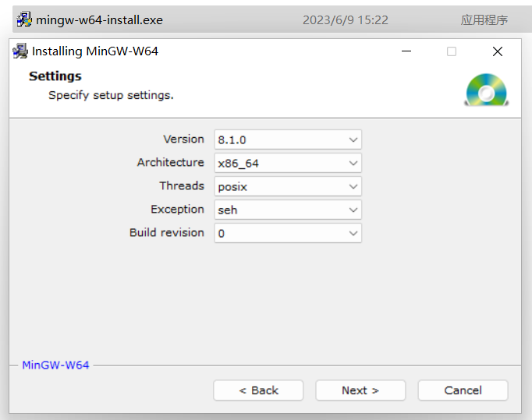532x420 pixels.
Task: Open the Exception dropdown showing seh
Action: pyautogui.click(x=288, y=210)
